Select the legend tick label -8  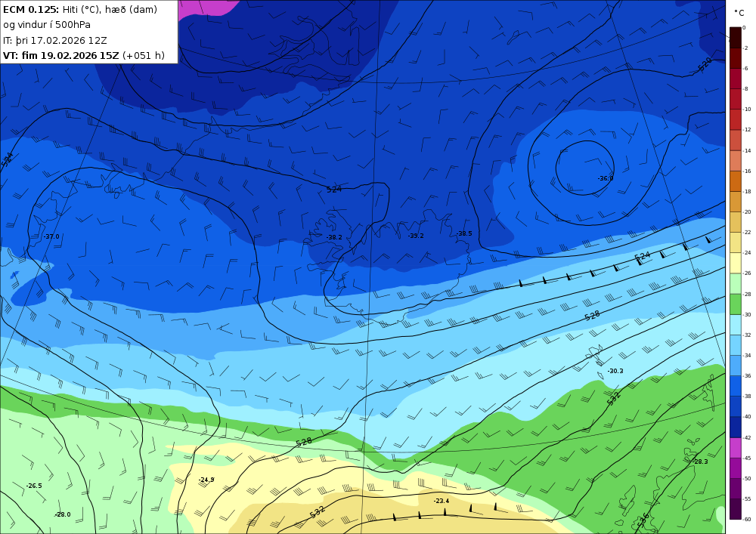[x=745, y=89]
